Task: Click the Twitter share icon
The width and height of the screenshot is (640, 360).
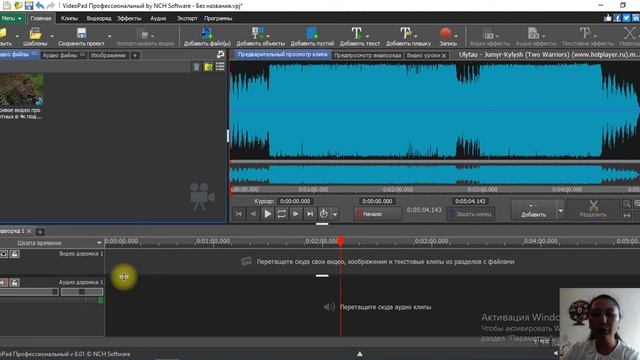Action: point(627,18)
